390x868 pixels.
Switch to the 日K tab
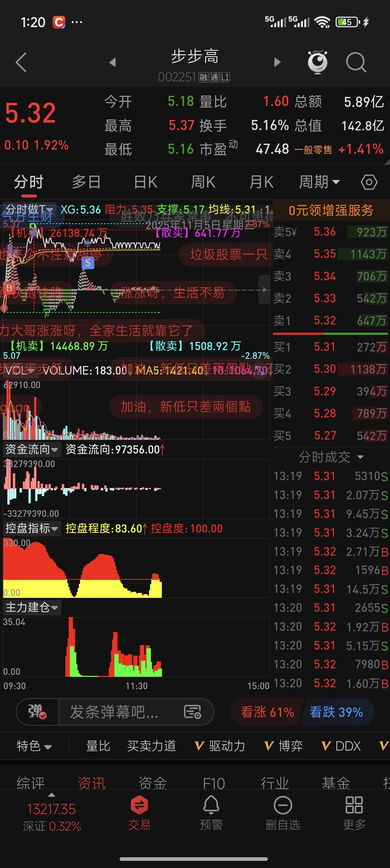tap(146, 182)
